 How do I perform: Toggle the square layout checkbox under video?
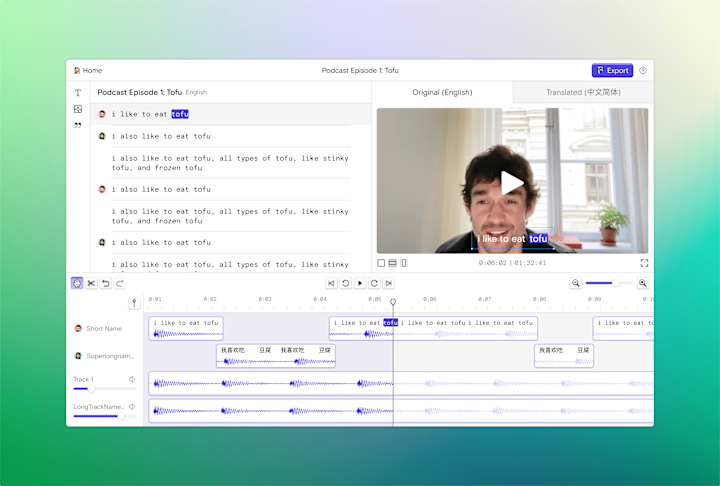381,263
